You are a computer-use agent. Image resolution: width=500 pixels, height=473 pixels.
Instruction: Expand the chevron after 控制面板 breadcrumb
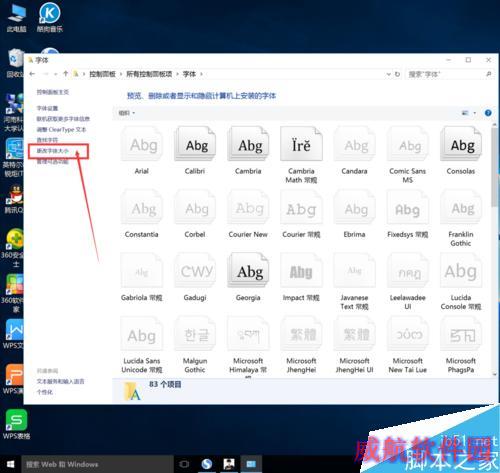(121, 74)
